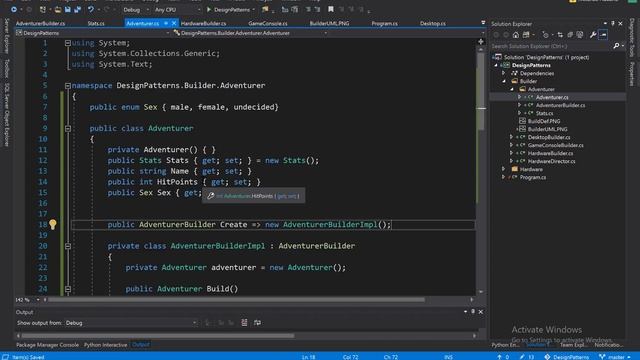Select AdventurerBuilder.cs in Solution Explorer
Screen dimensions: 640x360
(x=560, y=105)
